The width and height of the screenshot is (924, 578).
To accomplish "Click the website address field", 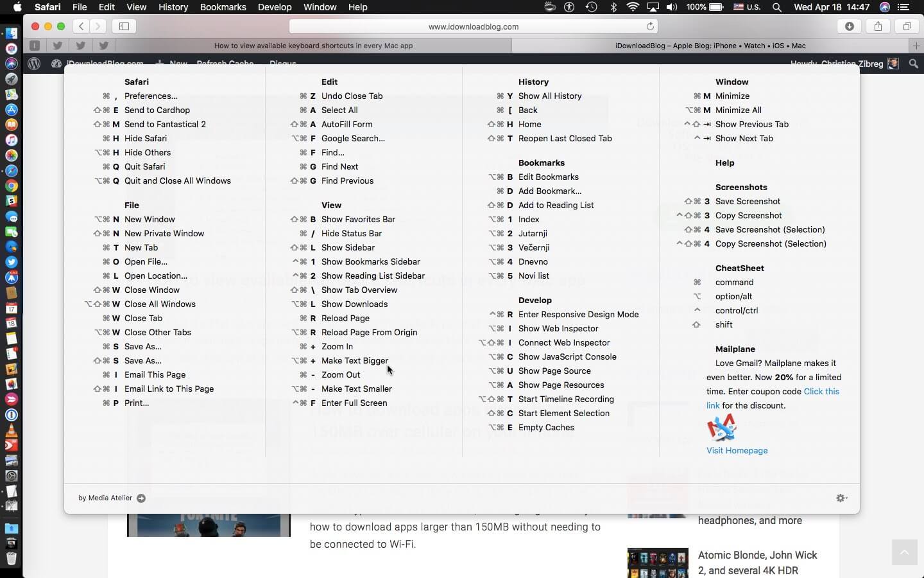I will [473, 26].
